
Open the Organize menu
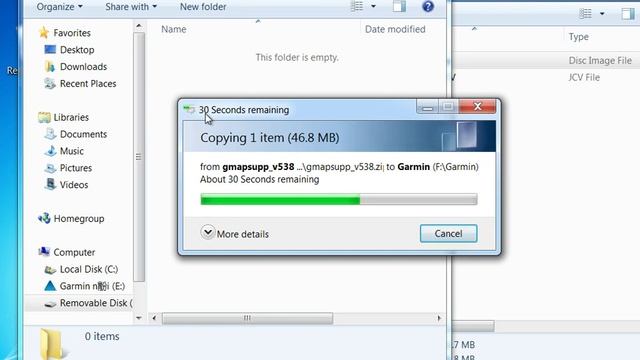[59, 7]
